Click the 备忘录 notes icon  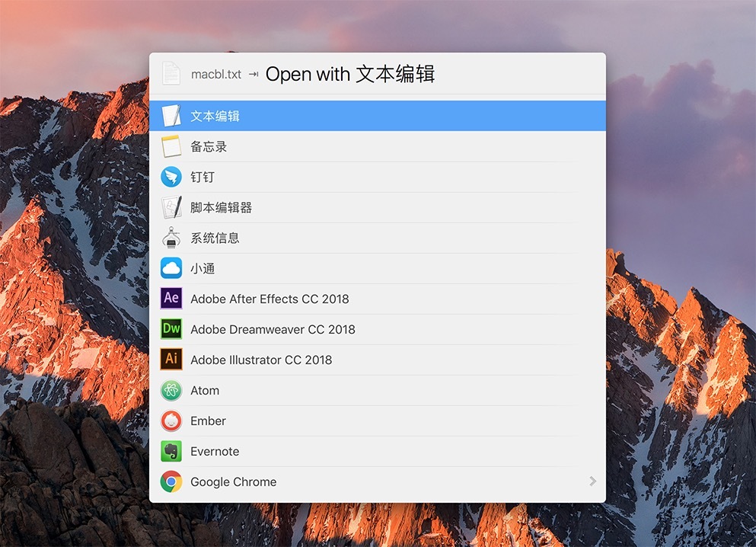[171, 146]
